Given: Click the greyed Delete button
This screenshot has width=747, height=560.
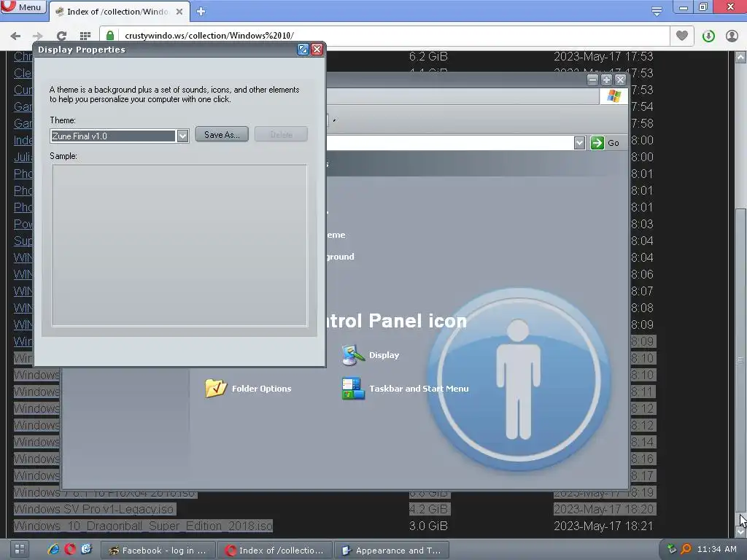Looking at the screenshot, I should coord(281,135).
